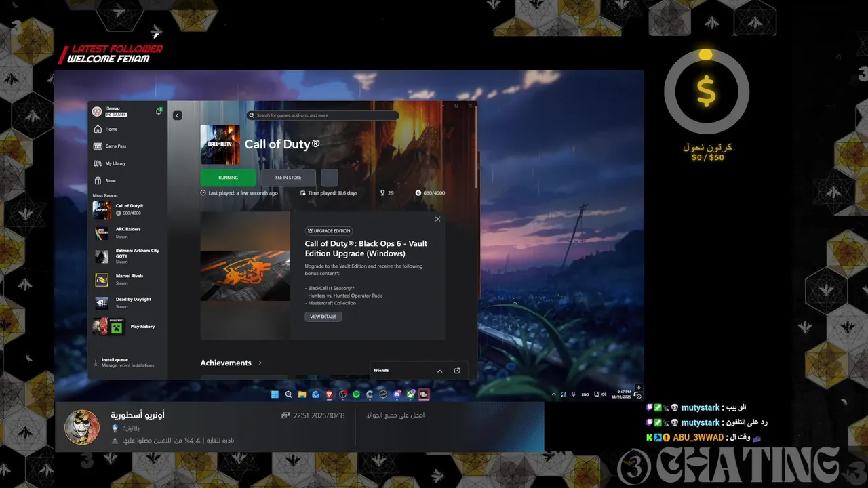Open the Xbox app taskbar icon

410,394
